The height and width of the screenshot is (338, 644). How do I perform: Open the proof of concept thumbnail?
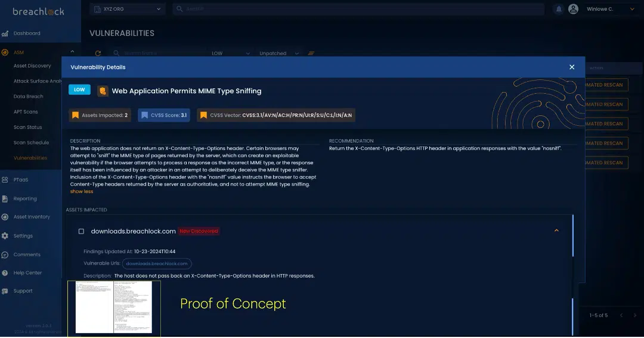click(x=114, y=307)
